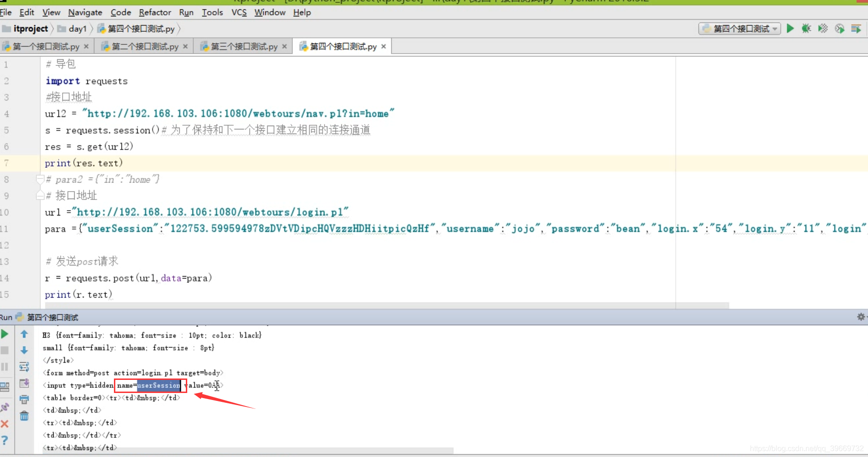Run the script with the green toolbar play icon
This screenshot has width=868, height=457.
(790, 29)
